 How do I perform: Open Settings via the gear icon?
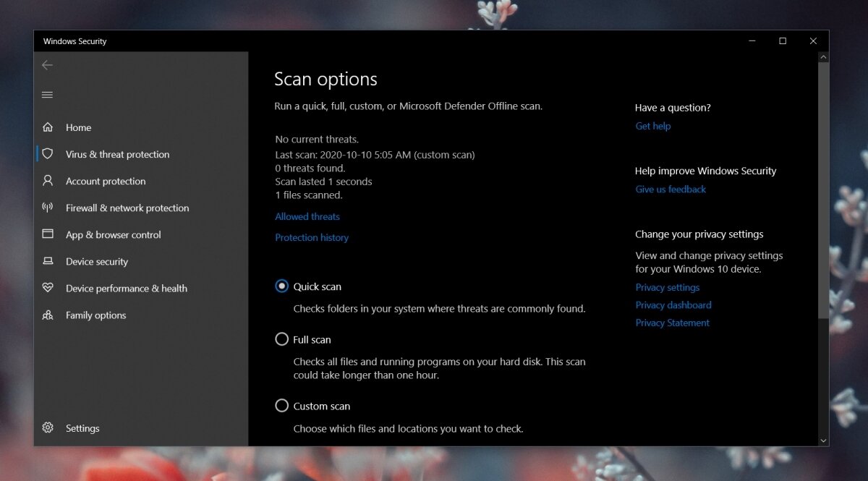point(48,428)
